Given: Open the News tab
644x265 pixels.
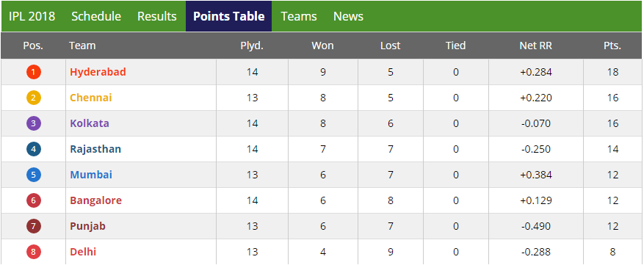Looking at the screenshot, I should coord(348,16).
